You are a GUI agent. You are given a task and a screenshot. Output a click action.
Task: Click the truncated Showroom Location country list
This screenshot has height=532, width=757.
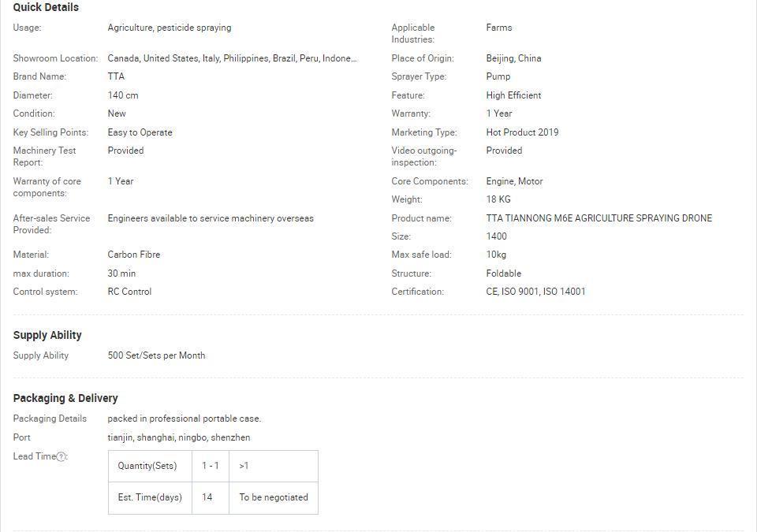(232, 58)
